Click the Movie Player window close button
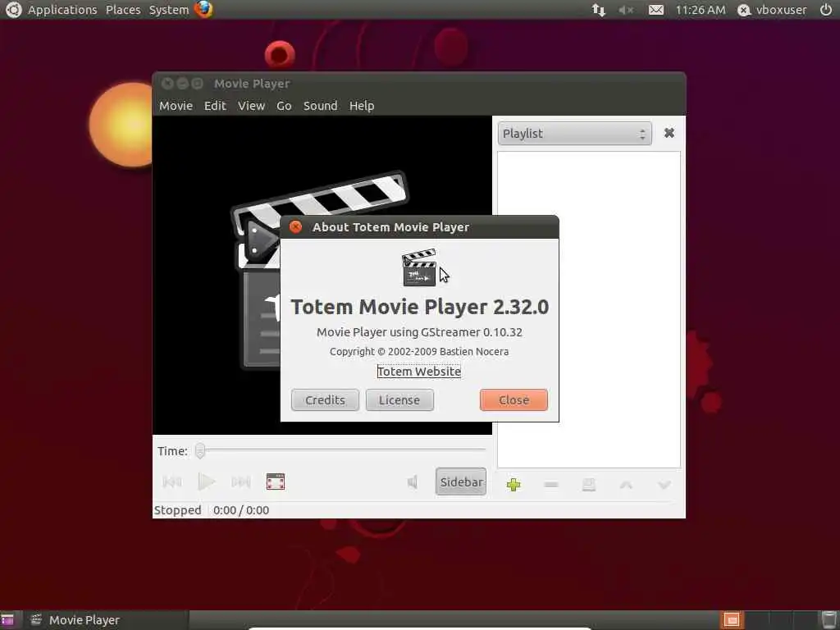Image resolution: width=840 pixels, height=630 pixels. coord(167,84)
